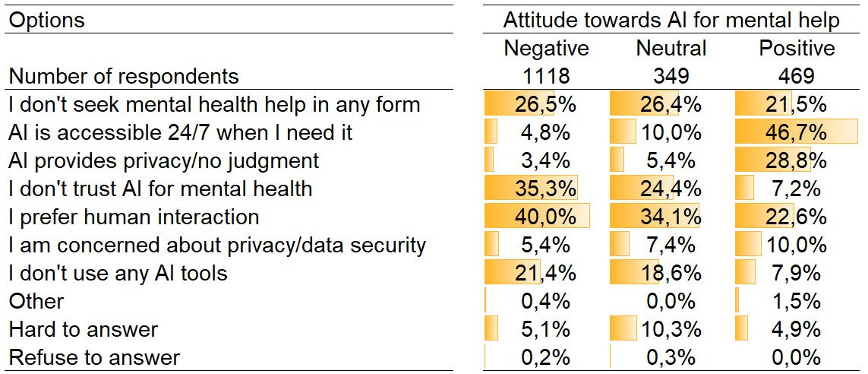
Task: Select the 469 respondents cell
Action: [x=797, y=76]
